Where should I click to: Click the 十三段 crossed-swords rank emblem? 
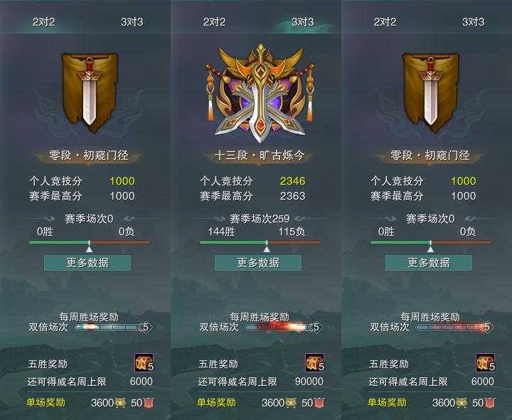pos(260,93)
